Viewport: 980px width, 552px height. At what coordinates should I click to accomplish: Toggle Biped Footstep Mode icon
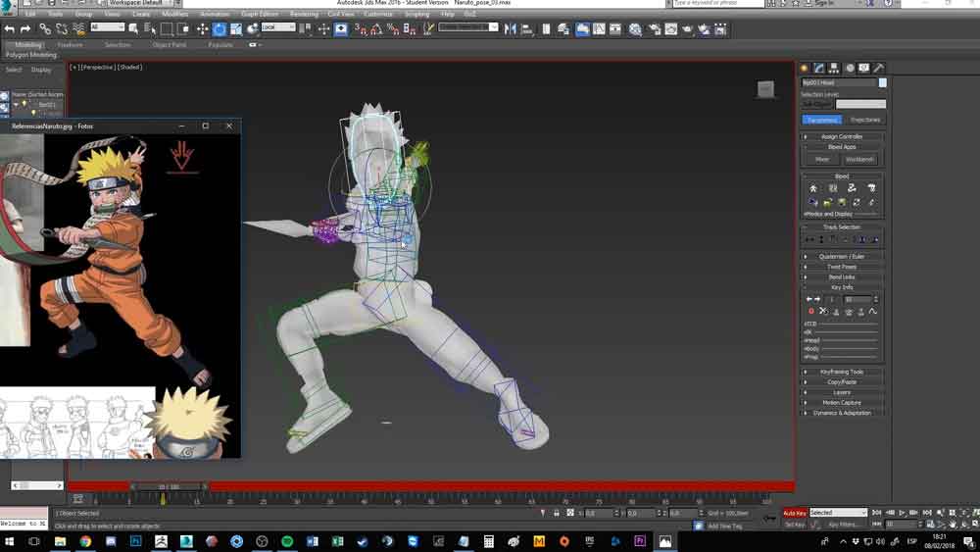(832, 187)
